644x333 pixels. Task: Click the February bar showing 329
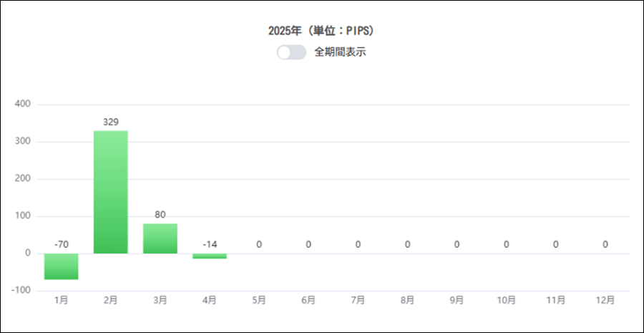(110, 192)
